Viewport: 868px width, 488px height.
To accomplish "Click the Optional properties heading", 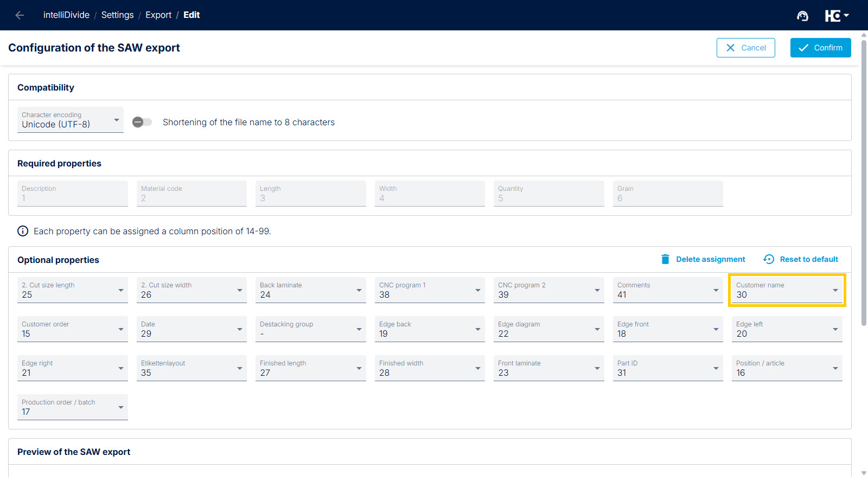I will click(x=58, y=260).
